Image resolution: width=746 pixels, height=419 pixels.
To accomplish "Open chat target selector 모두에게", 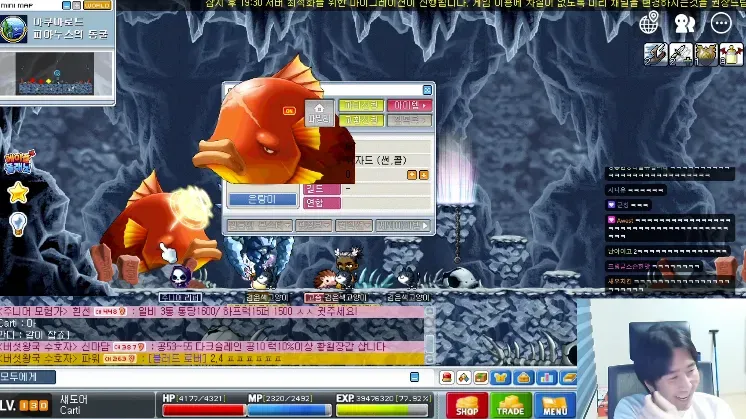I will (28, 377).
